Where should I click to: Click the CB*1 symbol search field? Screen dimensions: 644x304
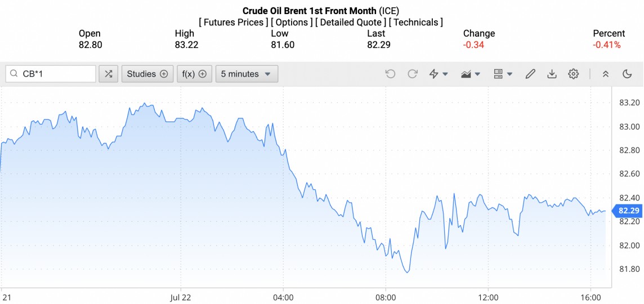point(56,74)
